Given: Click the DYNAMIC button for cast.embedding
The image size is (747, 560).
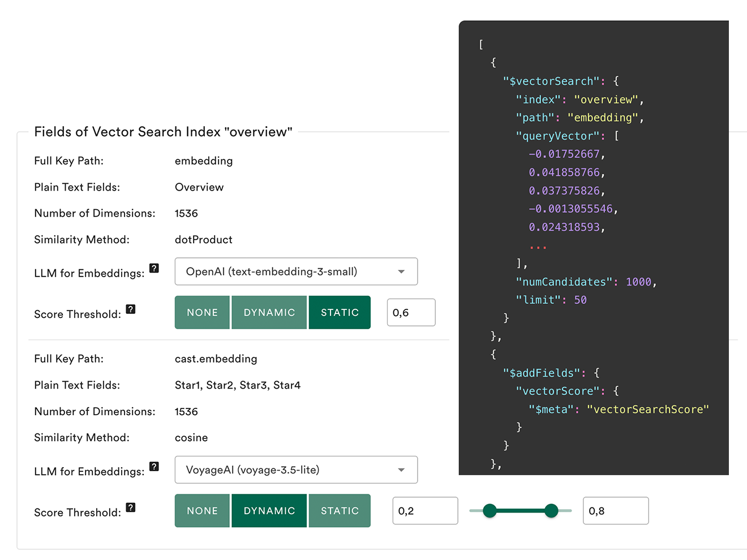Looking at the screenshot, I should (269, 511).
